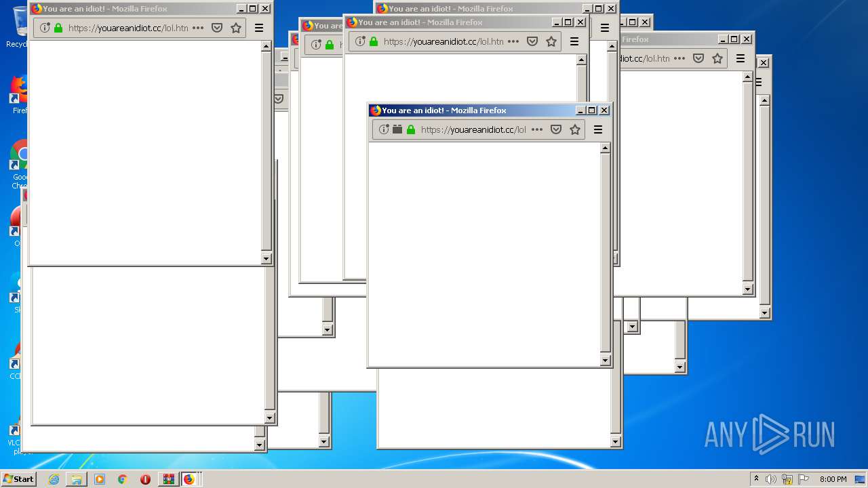Click scroll-down arrow of rightmost Firefox window
The height and width of the screenshot is (488, 868).
(765, 312)
